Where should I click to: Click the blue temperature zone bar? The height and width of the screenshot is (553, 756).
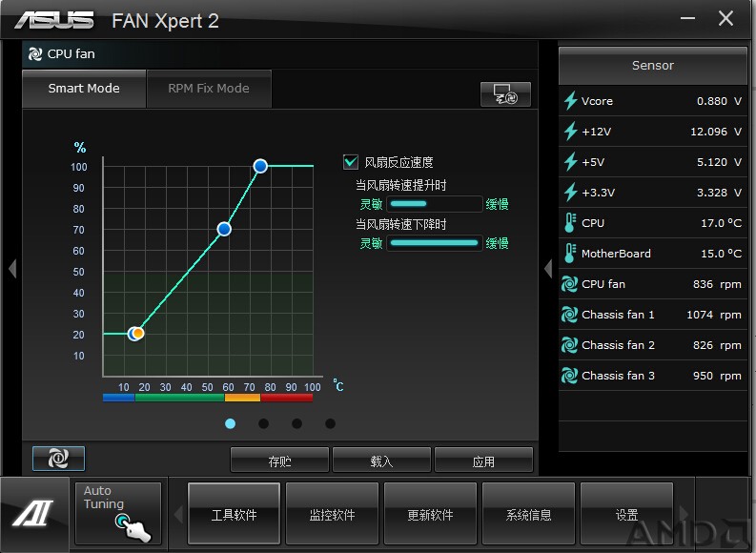pyautogui.click(x=118, y=398)
